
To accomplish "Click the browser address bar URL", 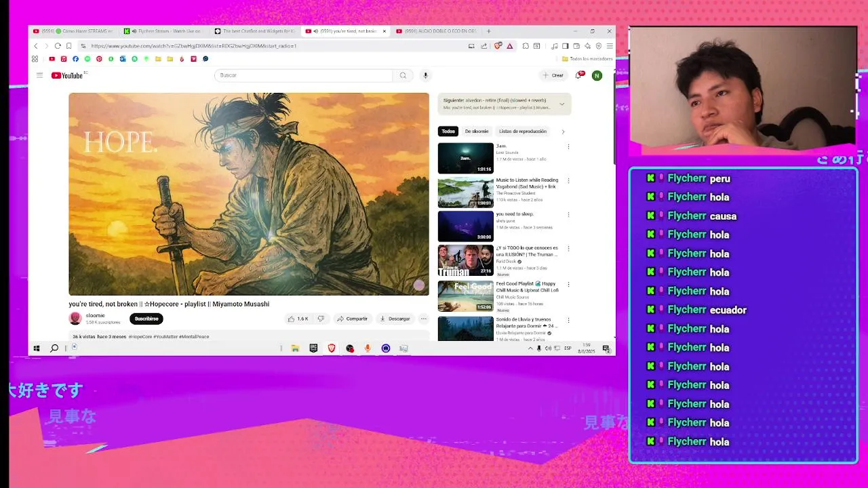I will [x=193, y=46].
